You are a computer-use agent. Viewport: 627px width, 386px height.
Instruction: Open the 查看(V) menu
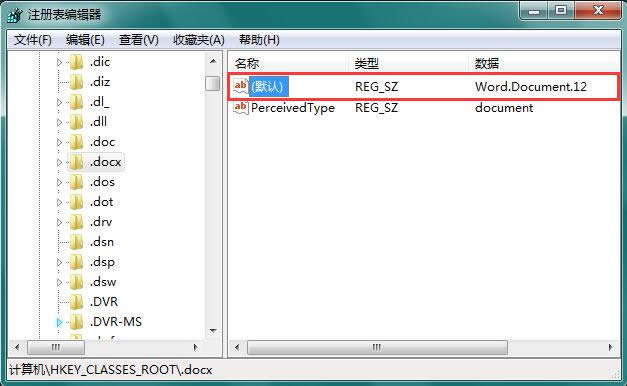coord(139,40)
